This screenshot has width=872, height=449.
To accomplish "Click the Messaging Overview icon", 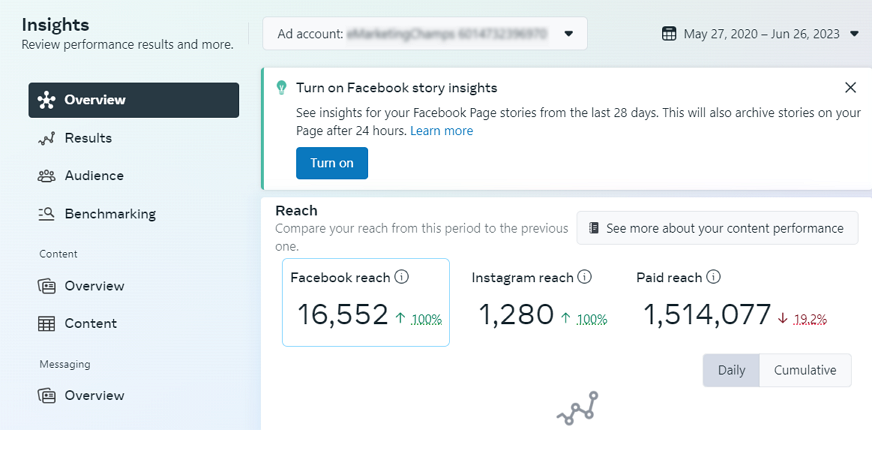I will click(x=46, y=396).
